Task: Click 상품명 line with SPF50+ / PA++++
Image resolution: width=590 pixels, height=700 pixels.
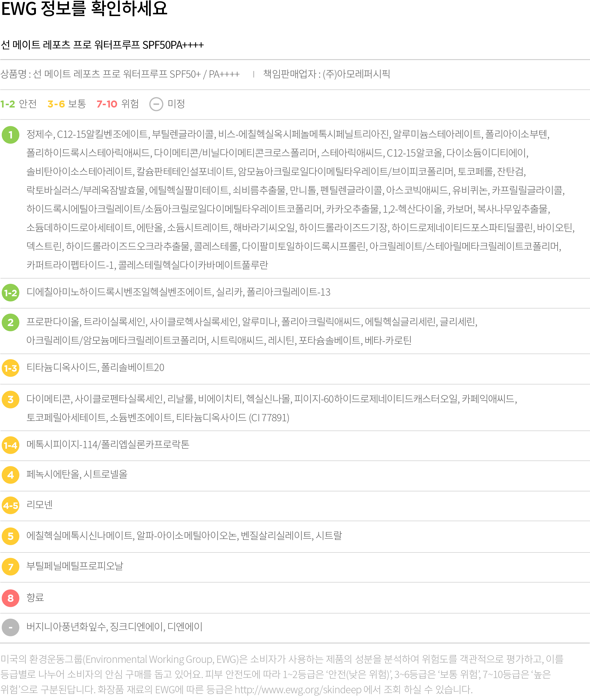Action: click(x=120, y=74)
